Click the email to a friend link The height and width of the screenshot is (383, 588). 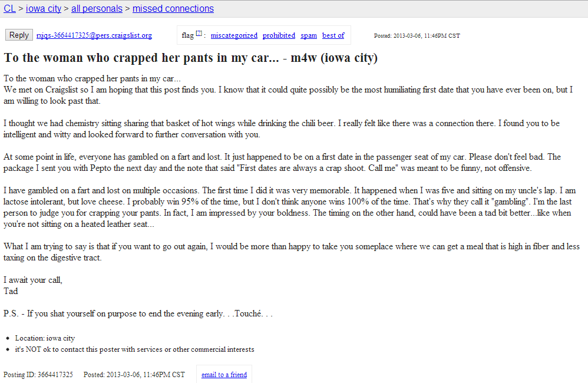pyautogui.click(x=224, y=375)
